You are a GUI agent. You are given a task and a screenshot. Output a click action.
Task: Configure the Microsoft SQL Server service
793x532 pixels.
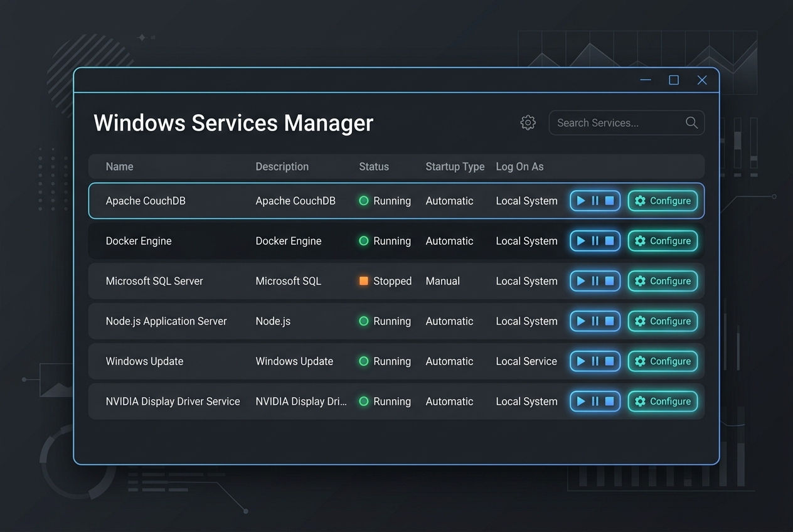pyautogui.click(x=663, y=281)
